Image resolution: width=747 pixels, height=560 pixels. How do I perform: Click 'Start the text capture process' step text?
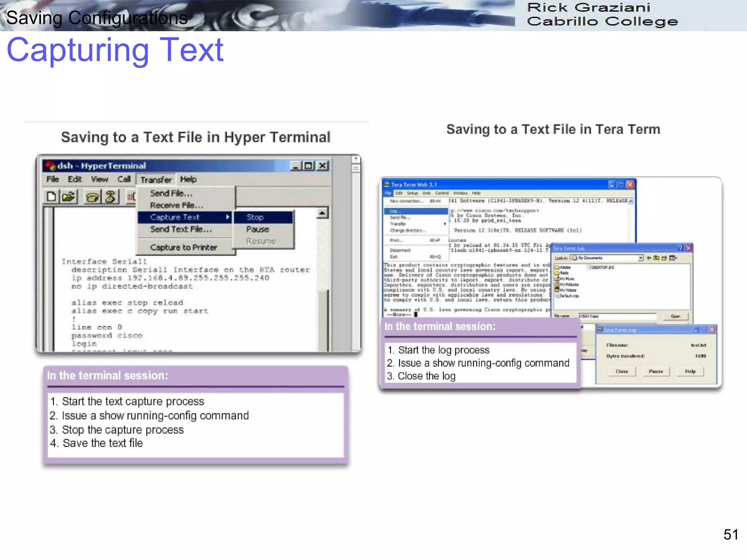pyautogui.click(x=133, y=401)
